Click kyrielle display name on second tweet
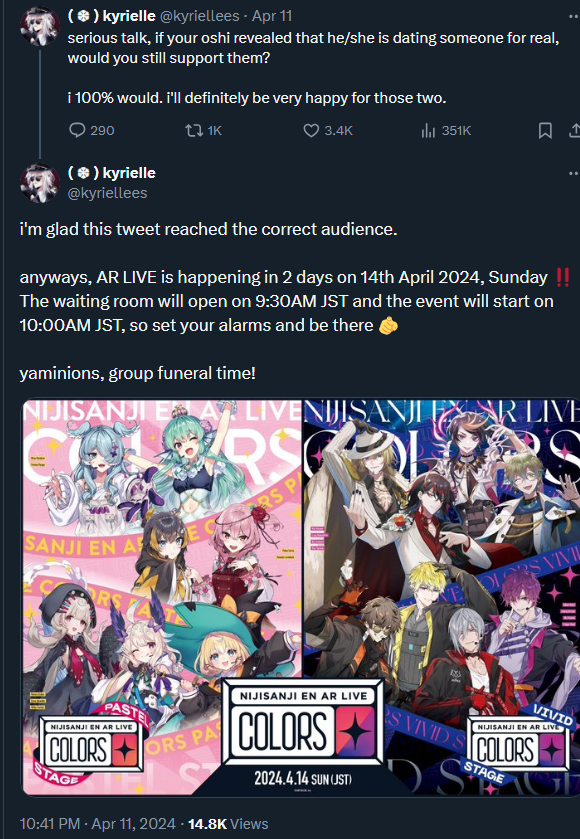 coord(111,173)
